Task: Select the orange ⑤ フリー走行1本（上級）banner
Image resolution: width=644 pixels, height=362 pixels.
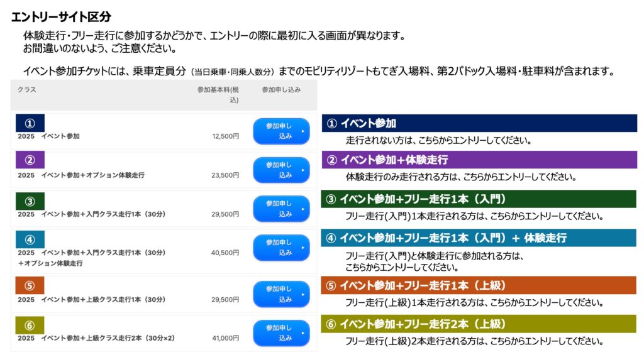Action: click(x=479, y=285)
